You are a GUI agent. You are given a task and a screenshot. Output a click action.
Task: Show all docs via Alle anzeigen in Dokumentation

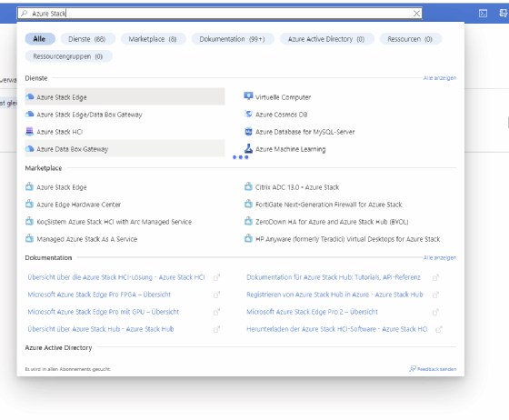(440, 257)
